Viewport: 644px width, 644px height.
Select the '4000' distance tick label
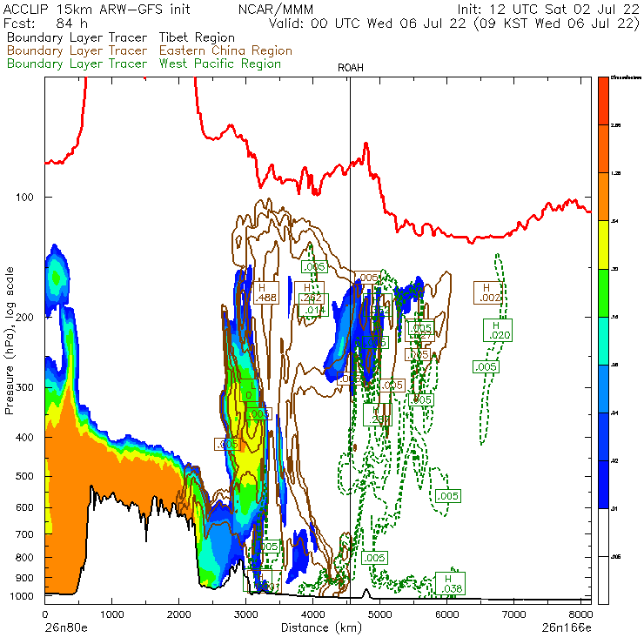(313, 614)
